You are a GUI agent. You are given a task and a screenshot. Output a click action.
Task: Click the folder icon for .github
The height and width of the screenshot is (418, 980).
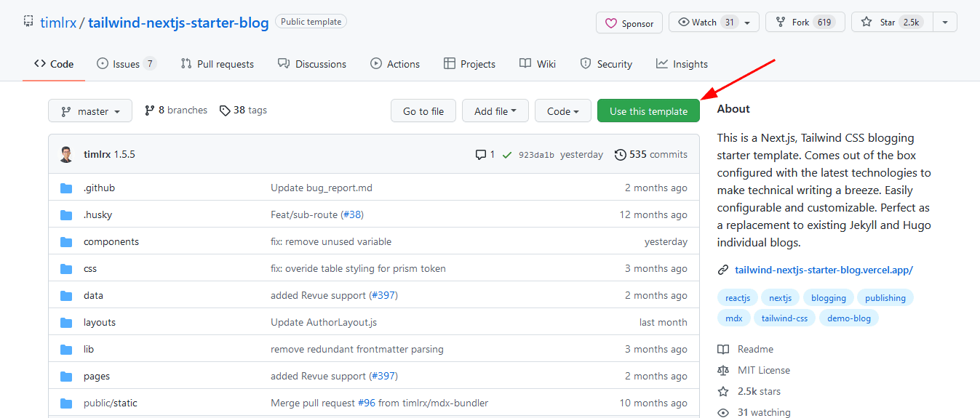(x=66, y=188)
